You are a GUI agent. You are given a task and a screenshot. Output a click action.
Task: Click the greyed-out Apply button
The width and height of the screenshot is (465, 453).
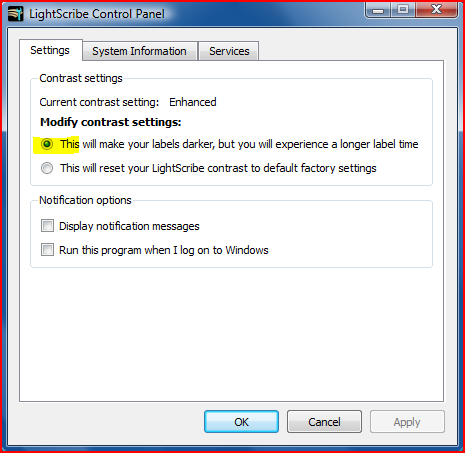(x=407, y=422)
